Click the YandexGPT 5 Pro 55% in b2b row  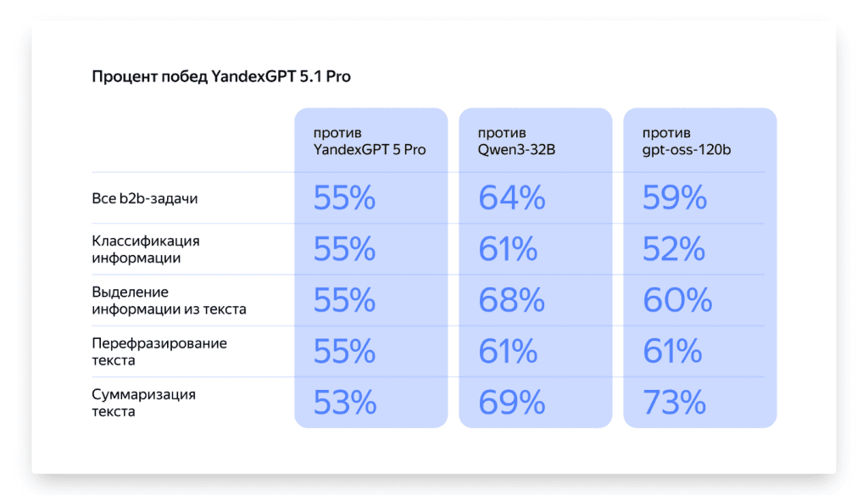344,198
